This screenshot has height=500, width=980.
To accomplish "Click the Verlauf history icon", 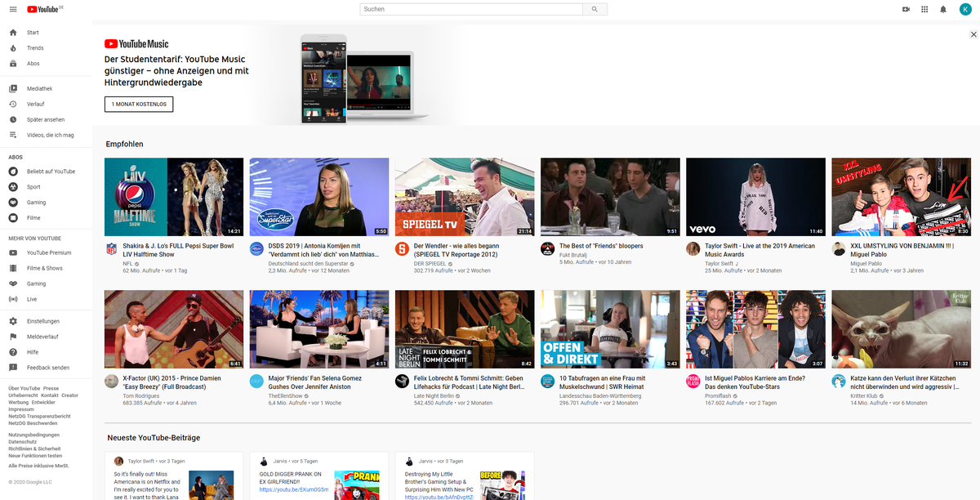I will point(13,104).
